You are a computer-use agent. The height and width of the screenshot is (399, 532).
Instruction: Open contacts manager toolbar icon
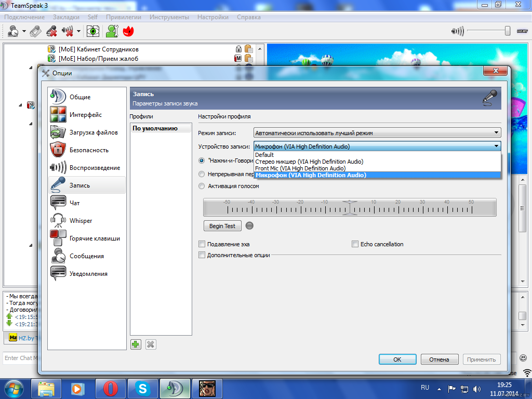point(112,31)
